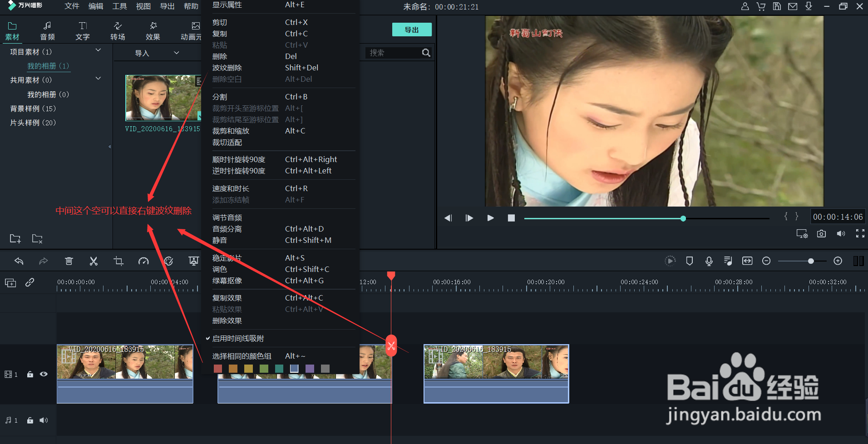Open the 素材 media tab
Screen dimensions: 868x444
tap(12, 31)
